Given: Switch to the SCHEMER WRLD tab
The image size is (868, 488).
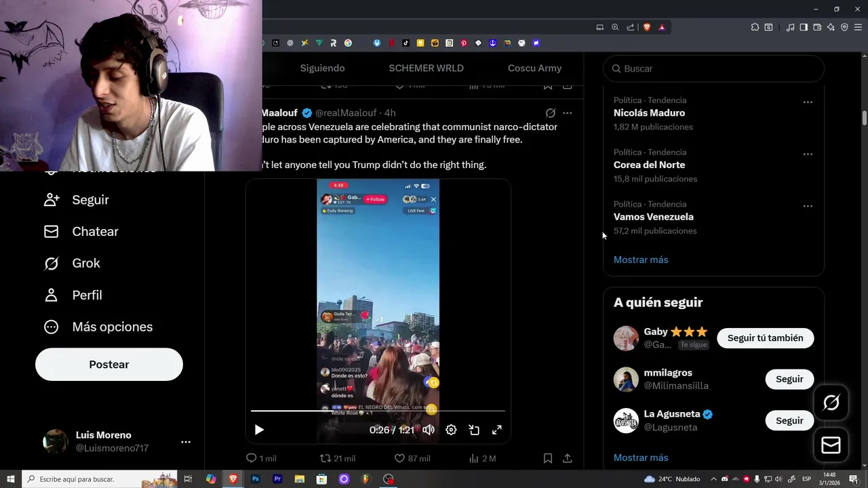Looking at the screenshot, I should [426, 68].
